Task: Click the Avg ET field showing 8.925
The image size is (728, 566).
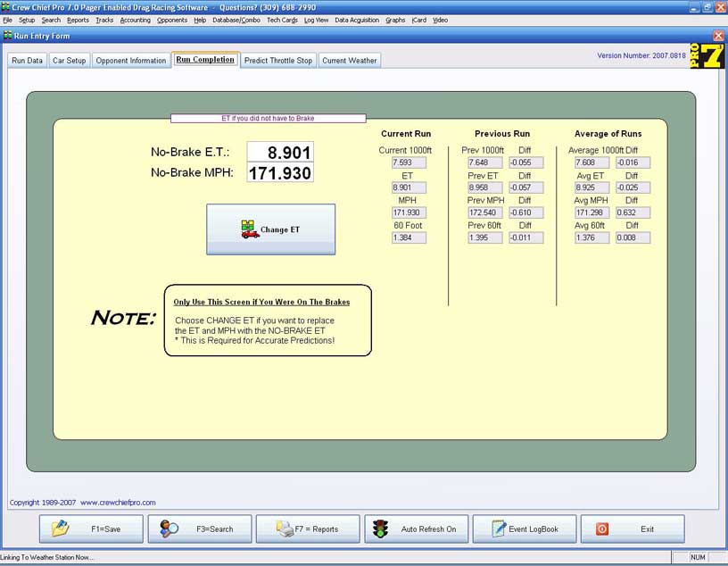Action: coord(592,187)
